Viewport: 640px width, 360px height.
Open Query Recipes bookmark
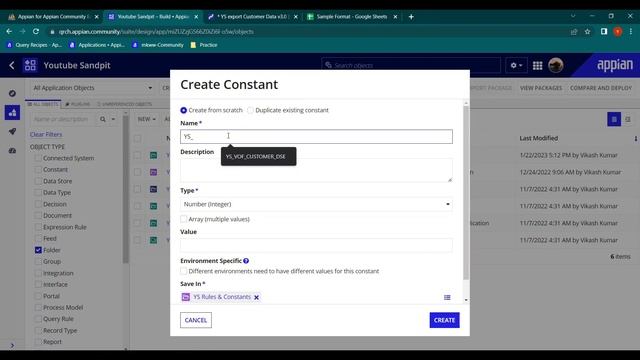[x=34, y=45]
